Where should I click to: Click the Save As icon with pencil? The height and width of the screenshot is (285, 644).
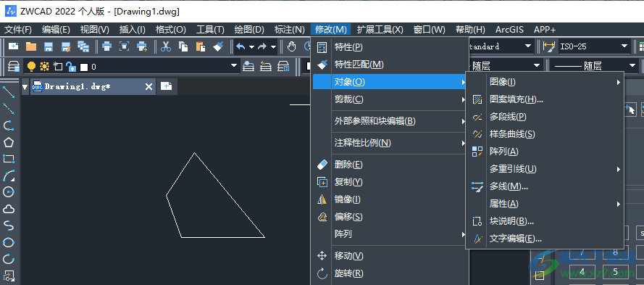click(x=66, y=46)
